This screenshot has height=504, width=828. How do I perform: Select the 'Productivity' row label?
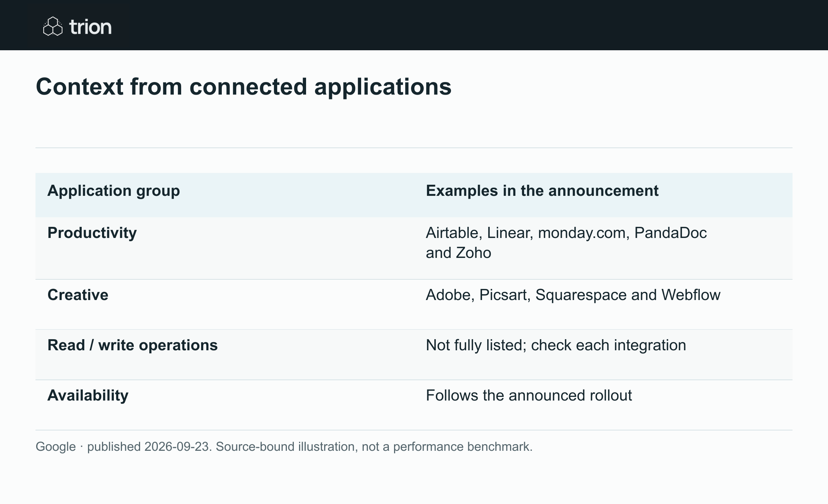click(92, 233)
